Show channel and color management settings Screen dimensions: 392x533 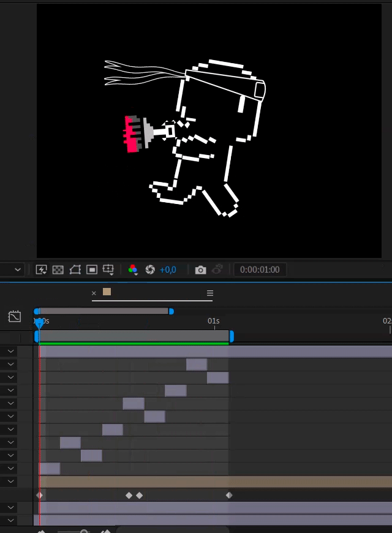pyautogui.click(x=133, y=270)
